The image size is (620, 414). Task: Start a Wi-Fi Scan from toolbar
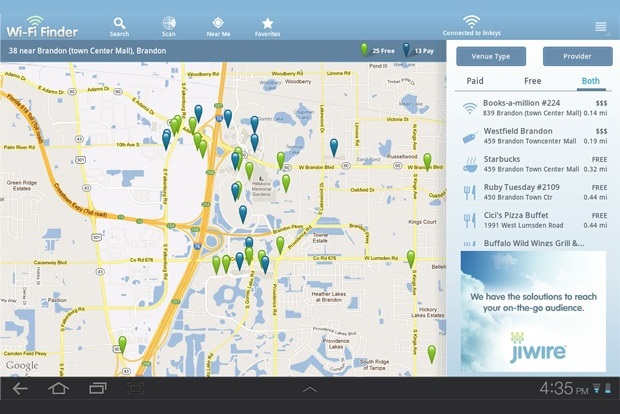coord(168,24)
